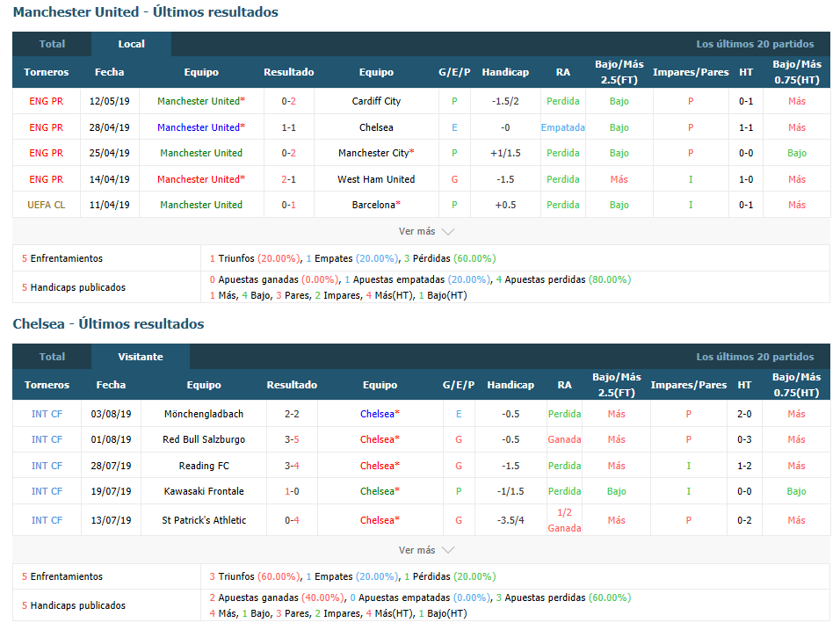Click the 'Manchester United - Últimos resultados' heading

point(146,12)
